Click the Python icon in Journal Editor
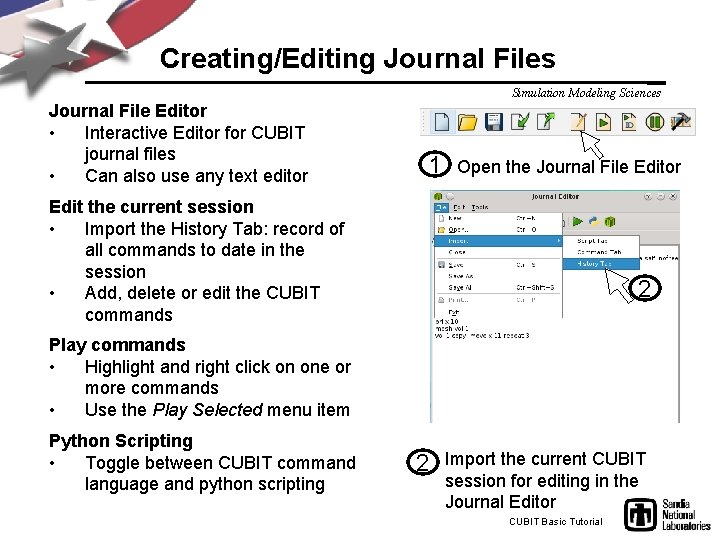The image size is (720, 540). [x=594, y=222]
